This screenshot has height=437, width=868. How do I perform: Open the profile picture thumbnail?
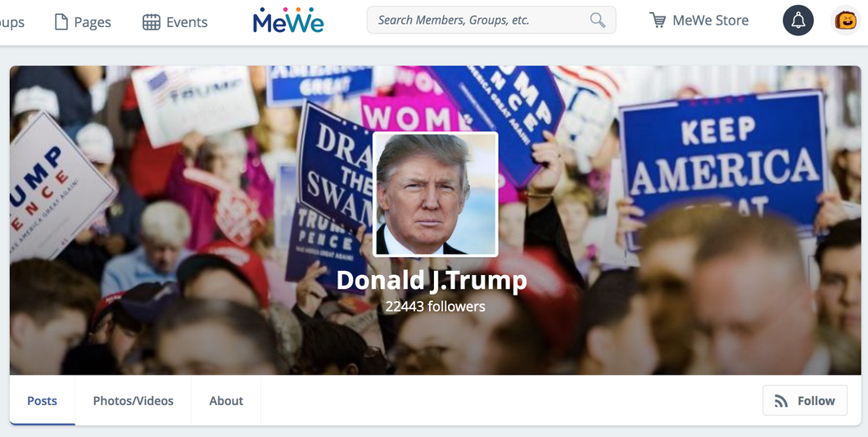[435, 194]
